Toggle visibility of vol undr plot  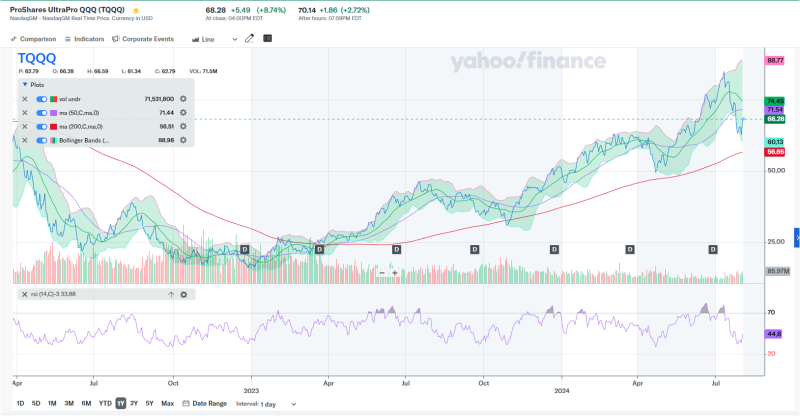click(41, 99)
